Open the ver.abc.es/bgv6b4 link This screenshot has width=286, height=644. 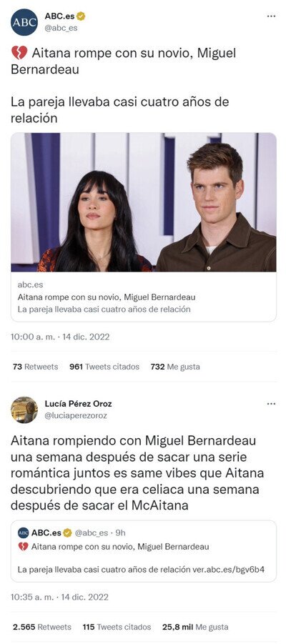[x=228, y=570]
